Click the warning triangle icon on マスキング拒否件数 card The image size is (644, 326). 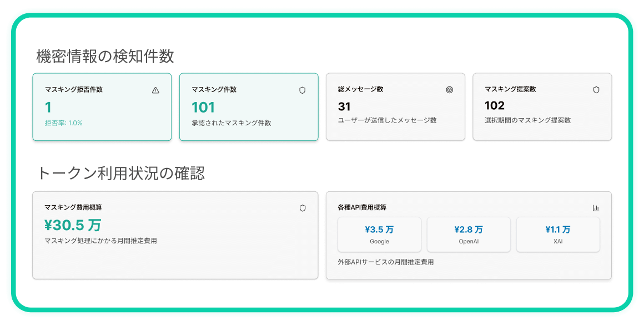[x=156, y=89]
